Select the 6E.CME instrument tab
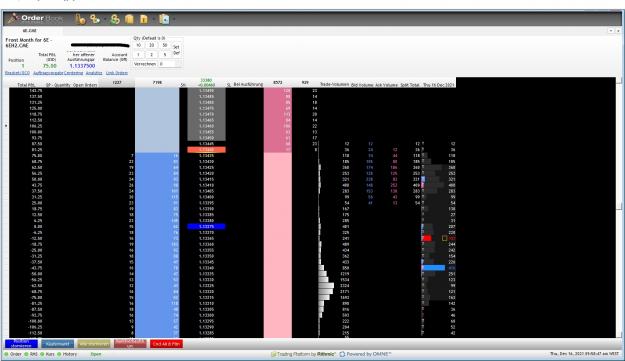625x361 pixels. [x=29, y=31]
